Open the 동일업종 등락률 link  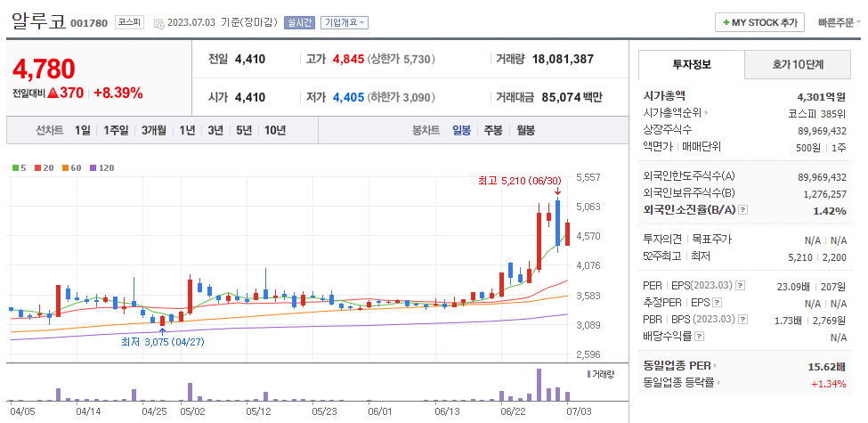coord(682,383)
